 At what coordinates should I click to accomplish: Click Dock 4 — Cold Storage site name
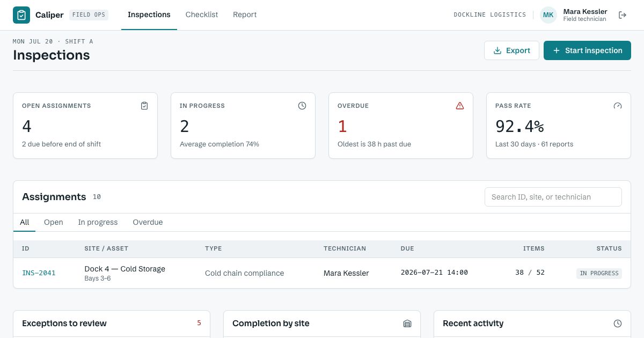click(x=125, y=269)
